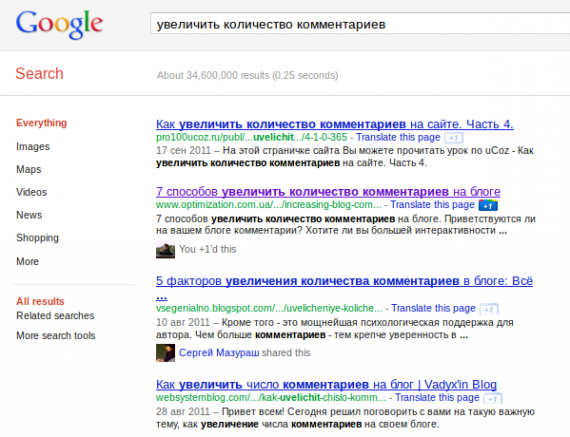Switch to News results

[29, 215]
